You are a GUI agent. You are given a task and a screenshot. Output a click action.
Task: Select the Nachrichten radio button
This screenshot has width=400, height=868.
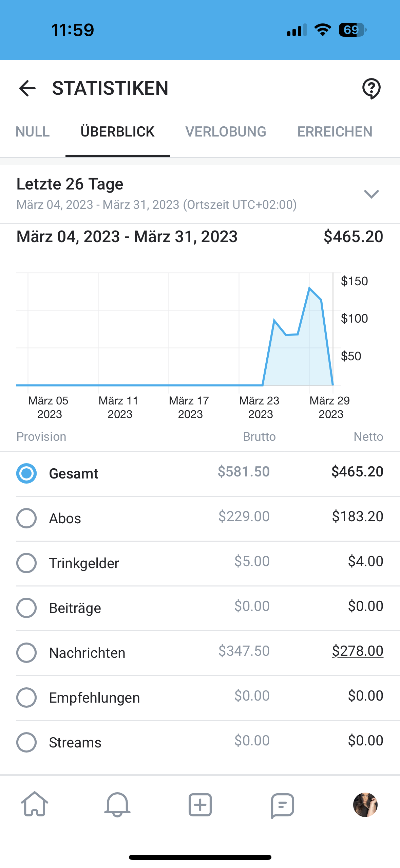tap(26, 653)
